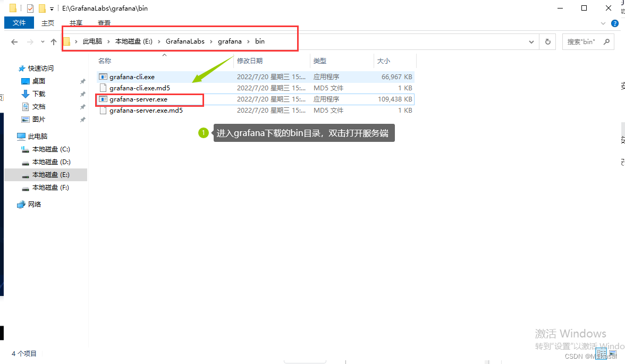Click the Forward navigation arrow

(x=30, y=42)
